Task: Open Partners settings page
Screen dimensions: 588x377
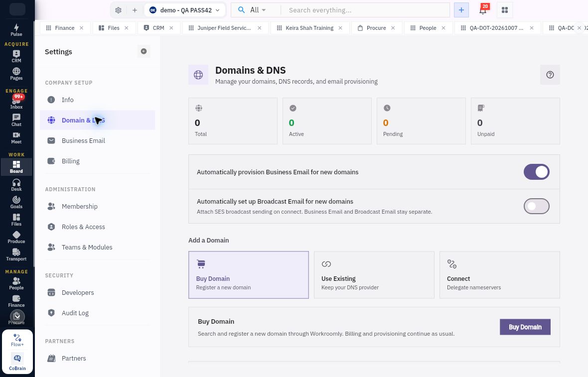Action: click(x=97, y=358)
